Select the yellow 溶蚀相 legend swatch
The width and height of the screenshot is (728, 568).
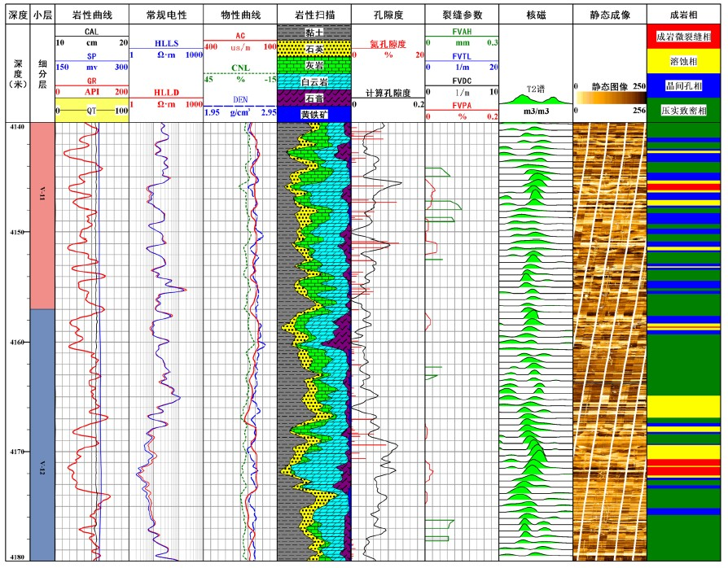pyautogui.click(x=682, y=61)
